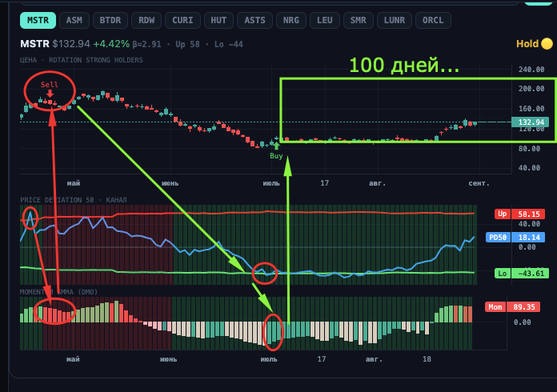Click the ЦЕНА · ROTATION STRONG HOLDERS title
557x392 pixels.
pos(82,60)
